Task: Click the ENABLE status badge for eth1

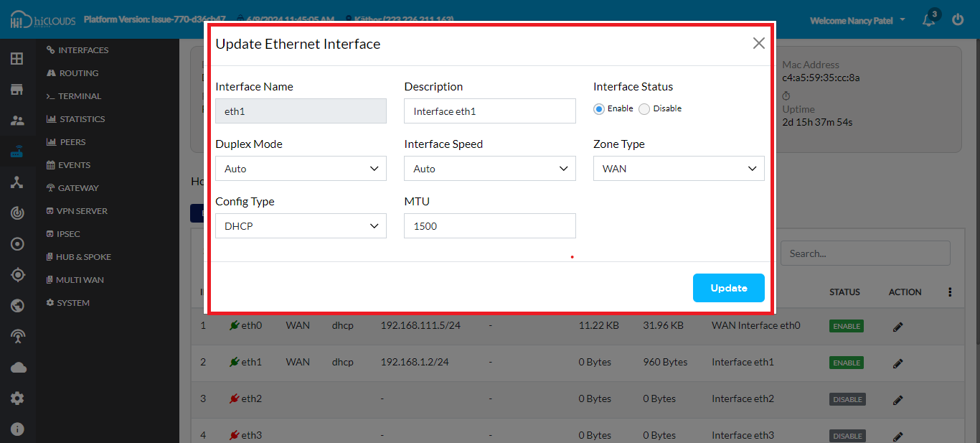Action: (x=847, y=363)
